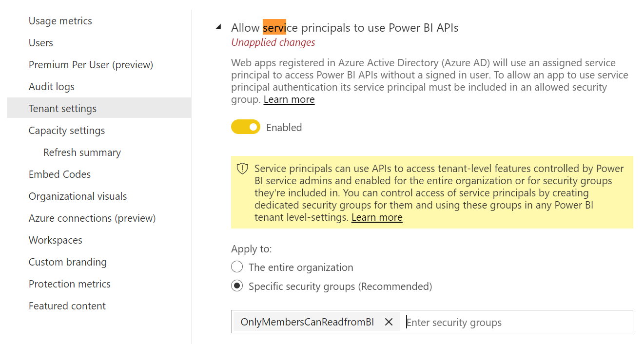This screenshot has width=644, height=344.
Task: Open Usage metrics in sidebar
Action: point(60,21)
